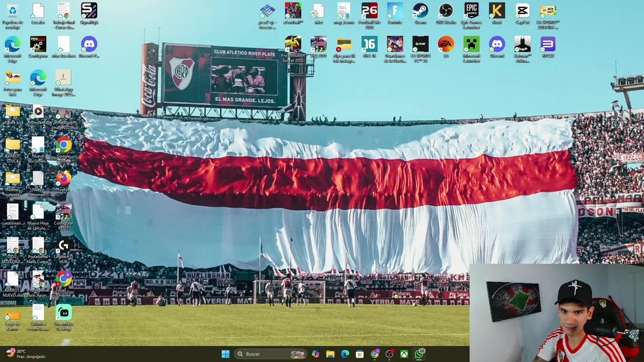644x362 pixels.
Task: Open 'Química cosmética...' document
Action: 38,318
